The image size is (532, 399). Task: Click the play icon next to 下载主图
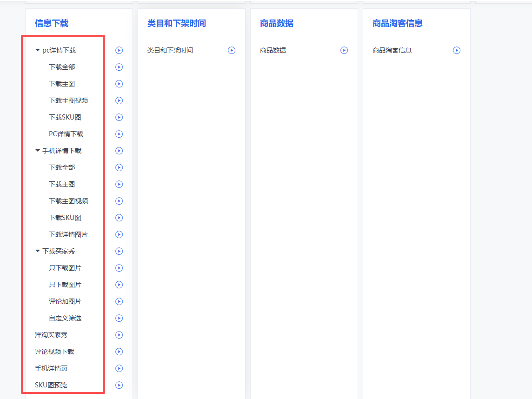pos(119,84)
